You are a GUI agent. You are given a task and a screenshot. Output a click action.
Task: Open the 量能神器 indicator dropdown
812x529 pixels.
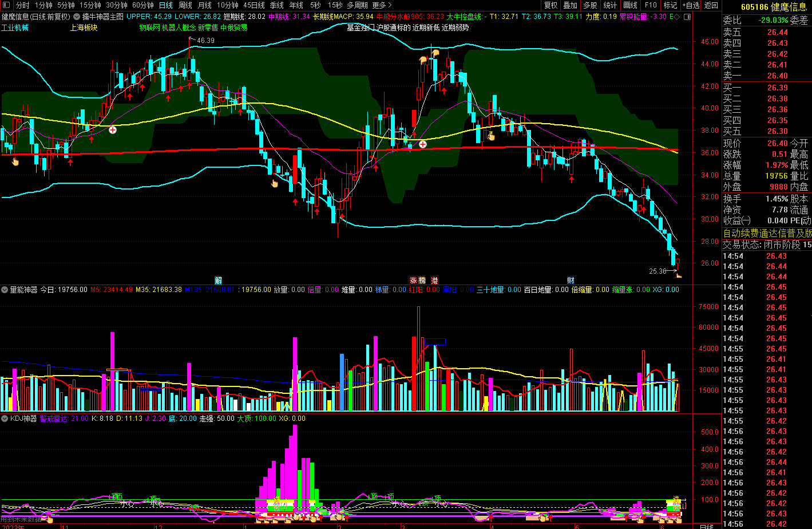[5, 290]
